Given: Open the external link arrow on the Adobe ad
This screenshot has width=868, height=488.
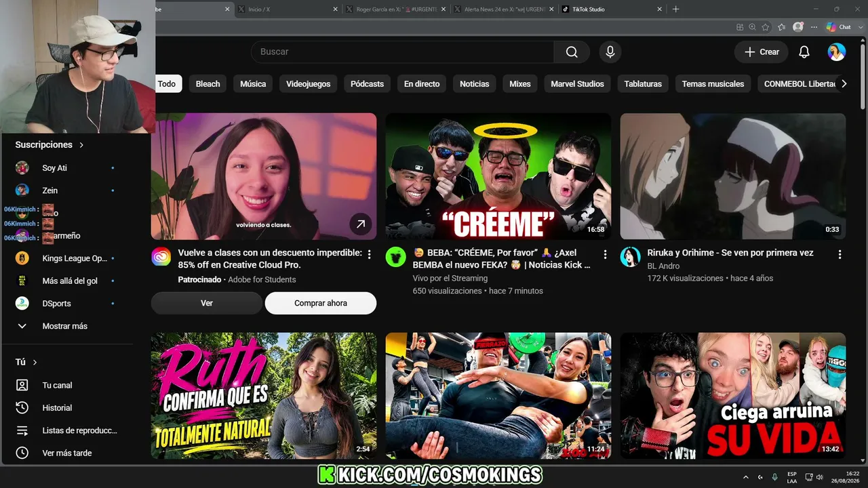Looking at the screenshot, I should click(x=361, y=224).
